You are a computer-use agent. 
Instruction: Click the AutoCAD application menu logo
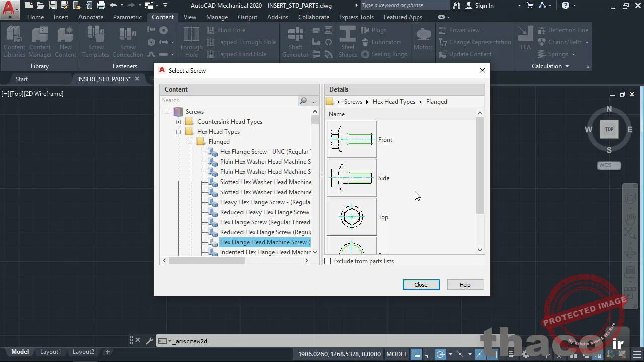10,9
